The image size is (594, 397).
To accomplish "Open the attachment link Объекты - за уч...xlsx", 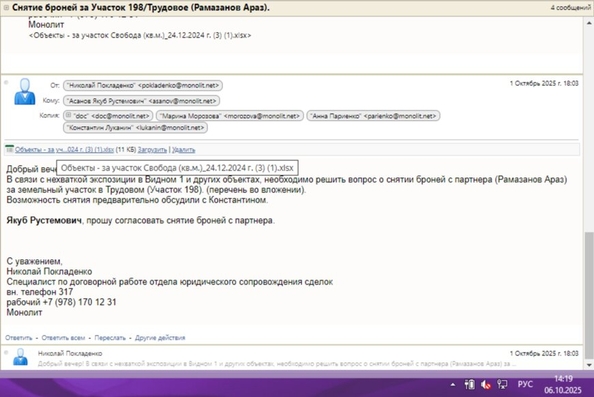I will (64, 150).
